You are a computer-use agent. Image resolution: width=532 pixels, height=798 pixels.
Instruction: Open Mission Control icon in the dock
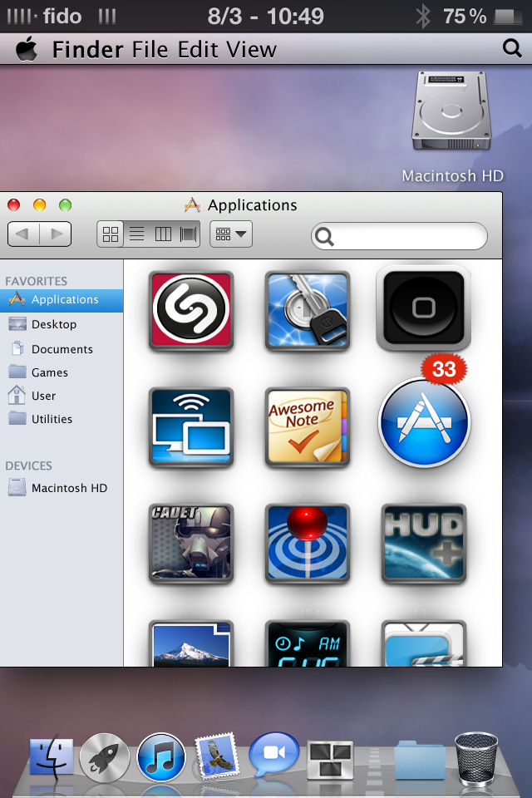(x=330, y=759)
